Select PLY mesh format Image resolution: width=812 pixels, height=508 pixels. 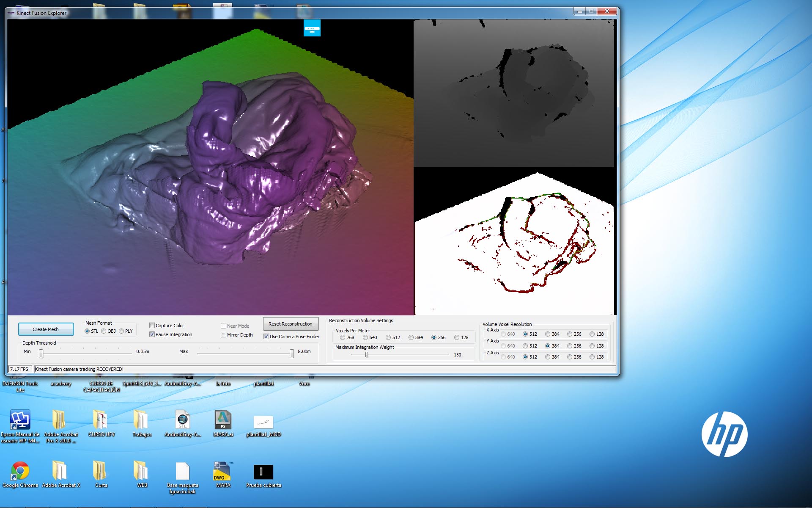(x=121, y=331)
